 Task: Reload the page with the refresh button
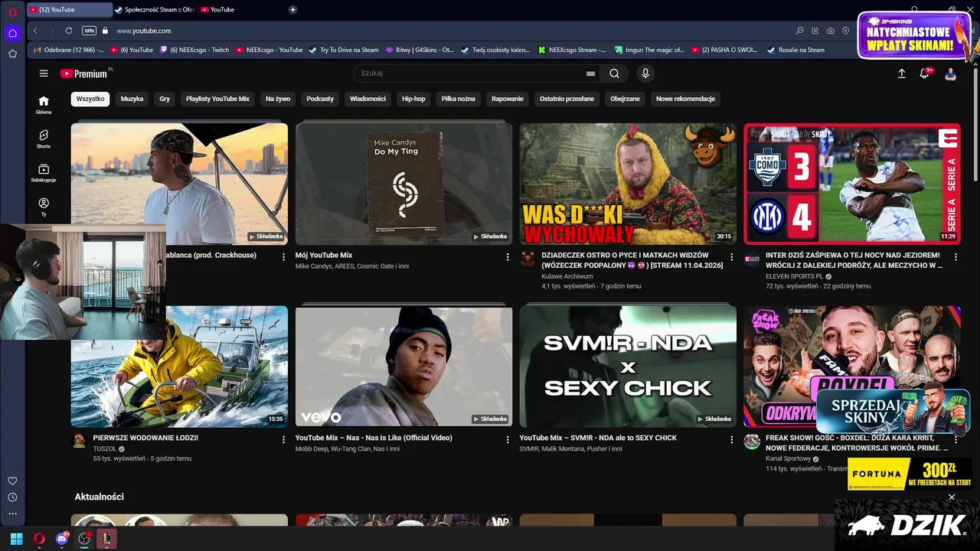click(x=69, y=31)
